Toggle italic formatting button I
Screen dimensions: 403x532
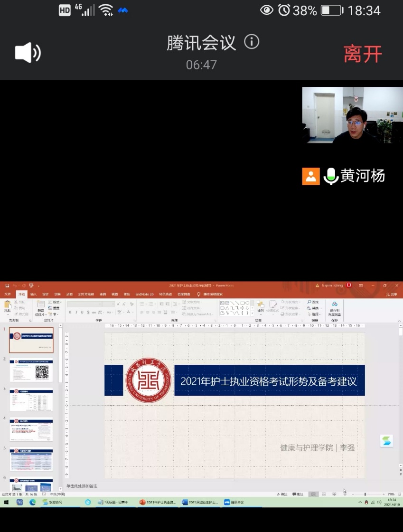[76, 312]
